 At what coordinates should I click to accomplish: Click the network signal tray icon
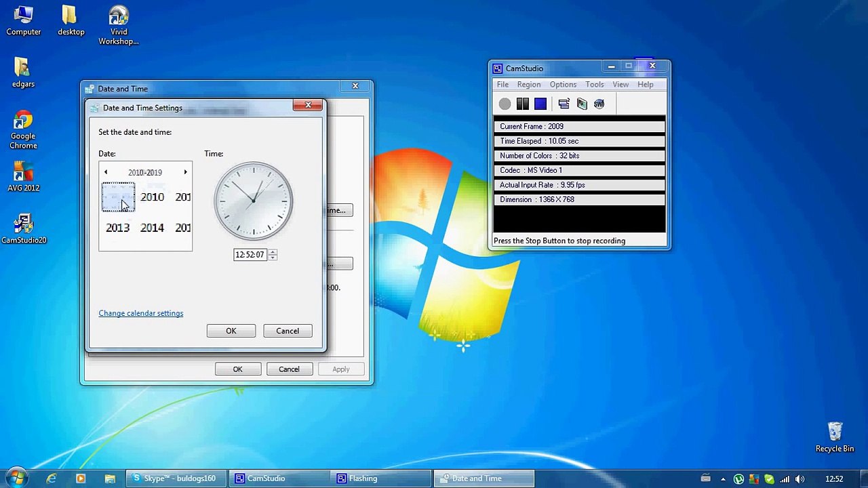click(785, 479)
